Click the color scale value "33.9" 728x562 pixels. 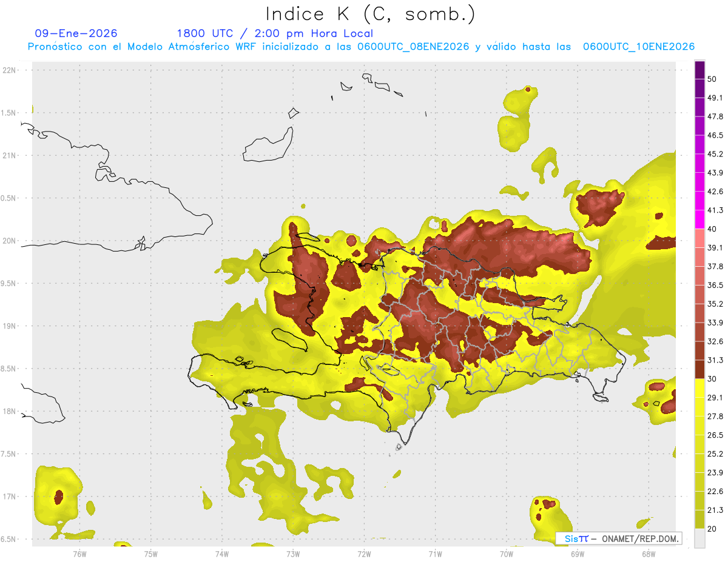tap(715, 323)
